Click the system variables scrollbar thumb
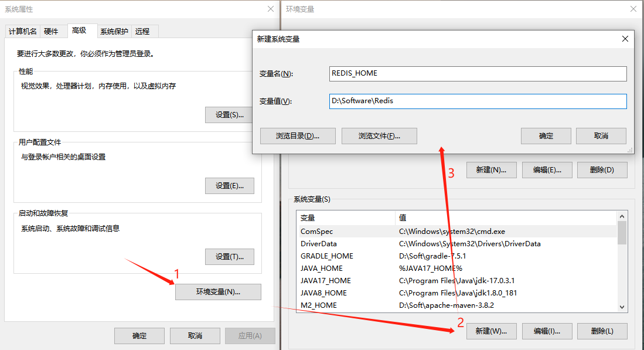The image size is (644, 350). coord(622,233)
